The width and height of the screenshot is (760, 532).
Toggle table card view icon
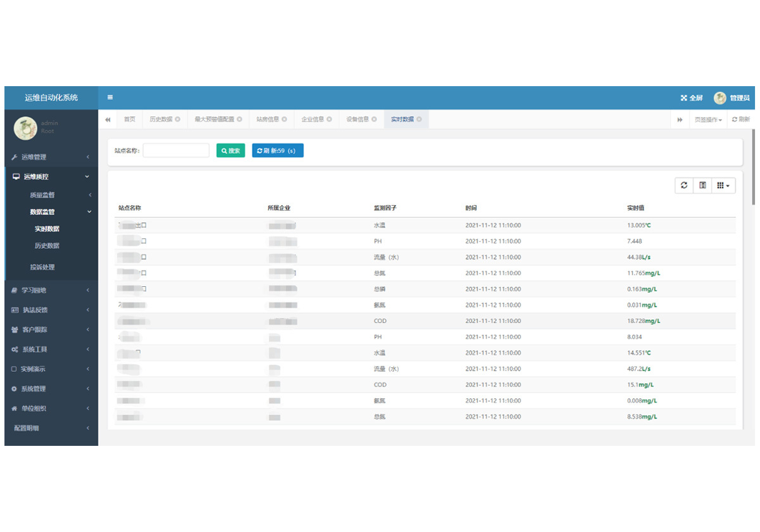[702, 186]
